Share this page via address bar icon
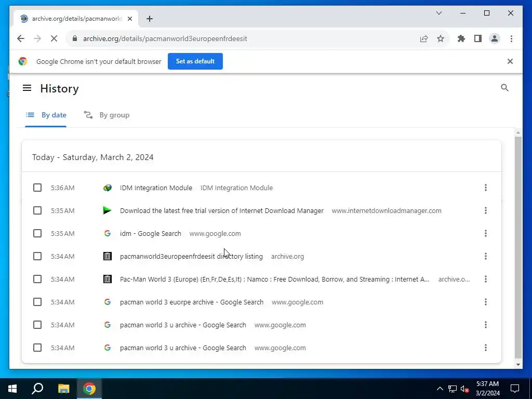The image size is (532, 399). 424,38
